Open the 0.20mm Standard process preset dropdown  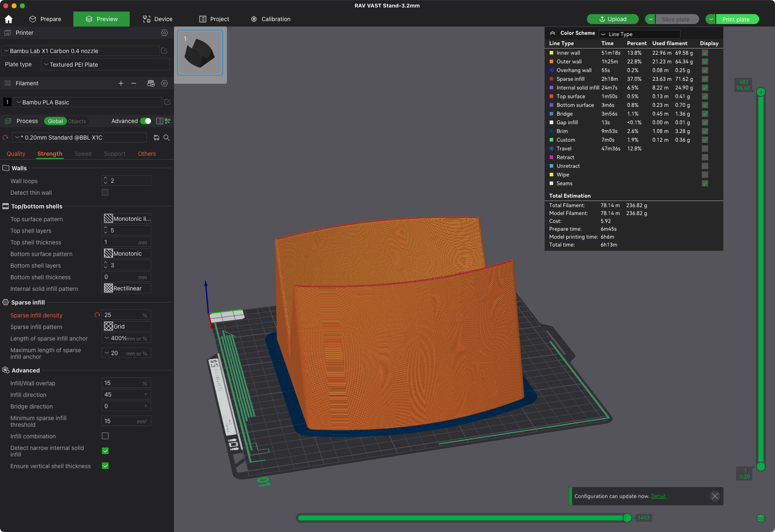click(x=80, y=138)
